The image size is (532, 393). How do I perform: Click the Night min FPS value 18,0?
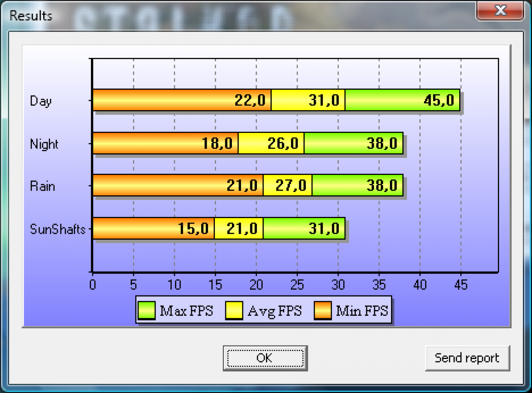[217, 143]
